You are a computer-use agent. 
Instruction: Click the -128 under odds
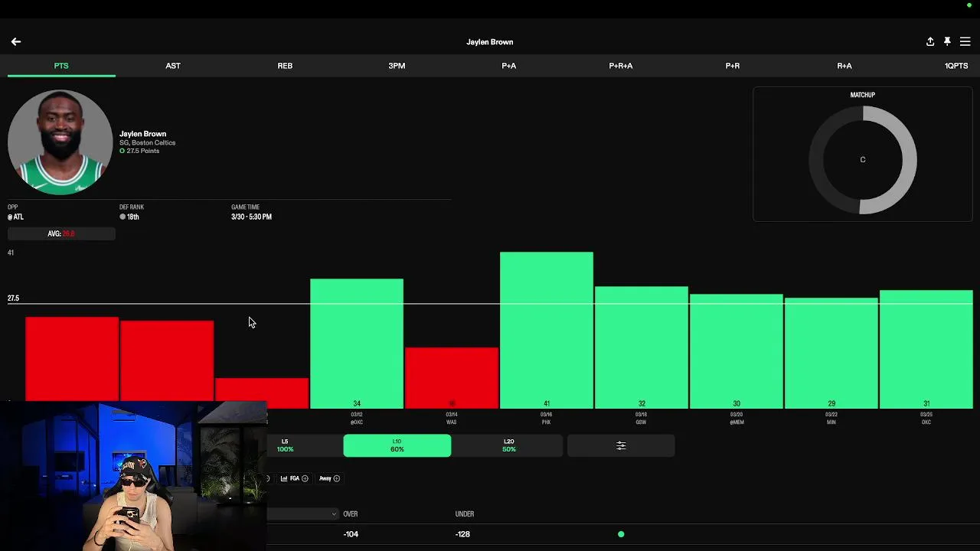(x=462, y=534)
